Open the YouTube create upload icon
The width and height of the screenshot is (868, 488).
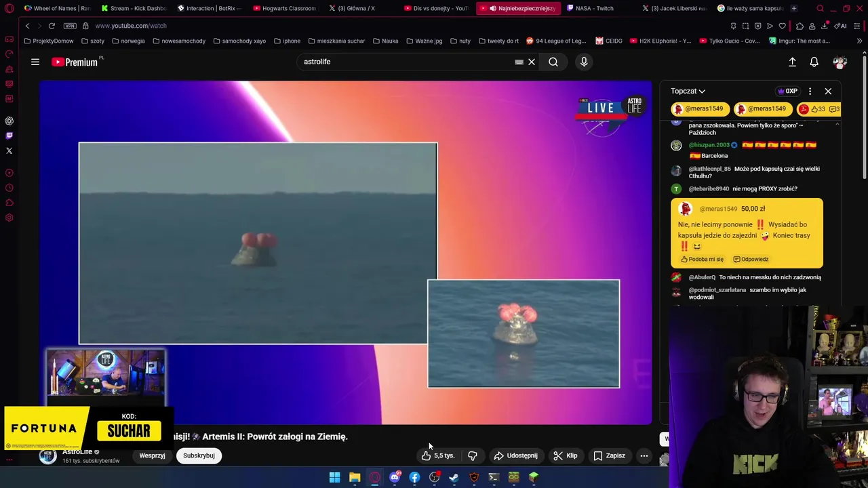(x=792, y=62)
